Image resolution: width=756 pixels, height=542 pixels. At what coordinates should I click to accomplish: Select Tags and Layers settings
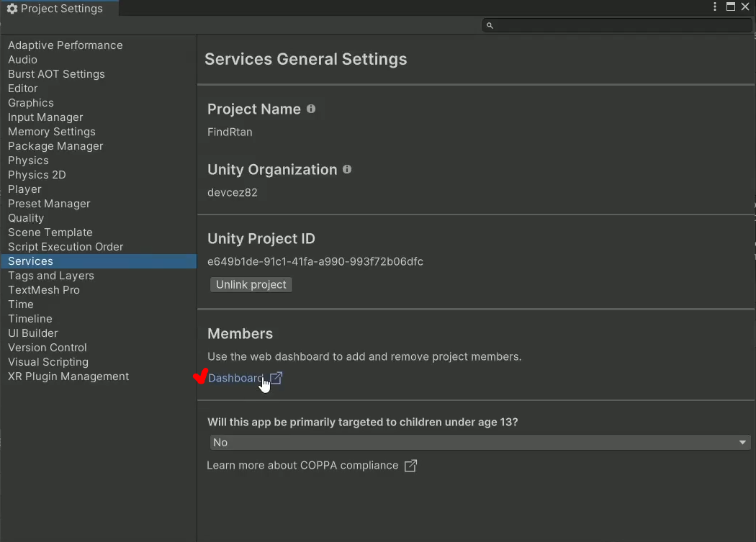click(x=51, y=276)
